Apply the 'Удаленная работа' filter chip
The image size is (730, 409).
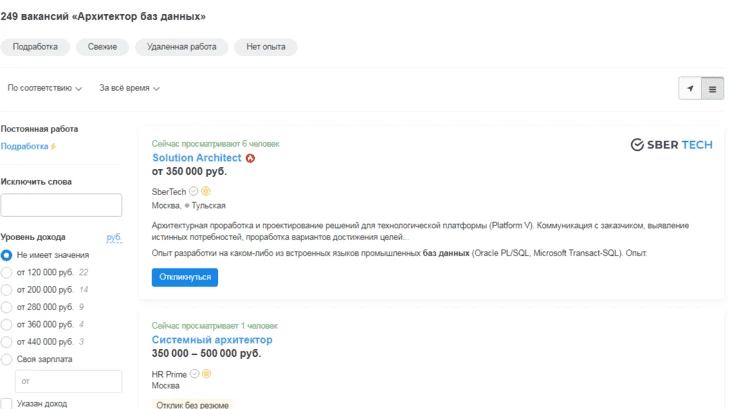click(182, 47)
